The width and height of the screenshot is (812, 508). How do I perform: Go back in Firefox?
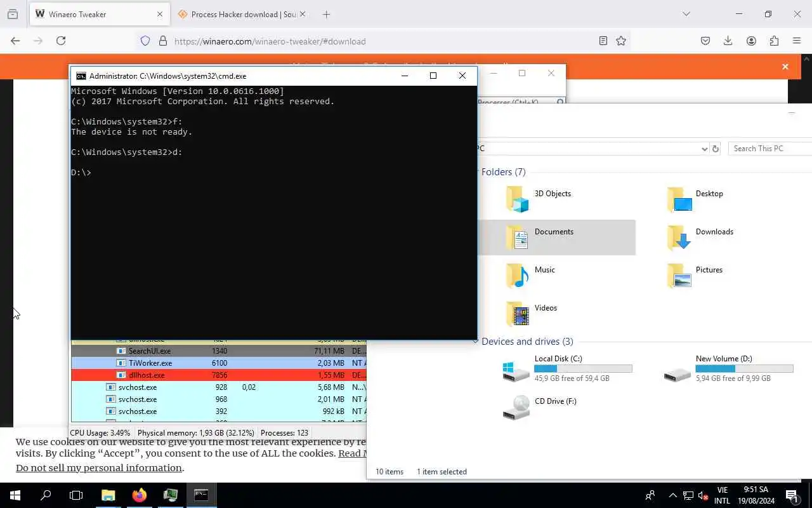(15, 41)
